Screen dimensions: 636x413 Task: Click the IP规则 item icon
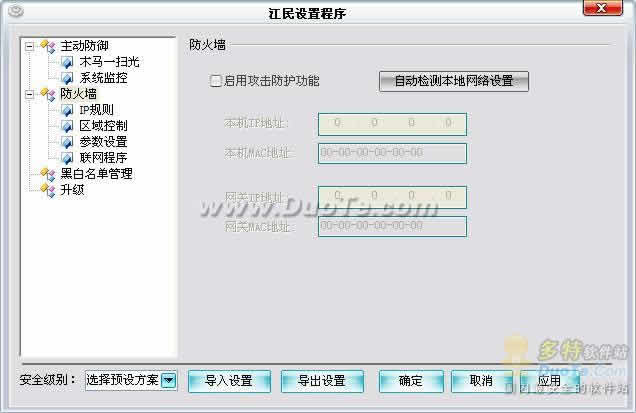[67, 110]
